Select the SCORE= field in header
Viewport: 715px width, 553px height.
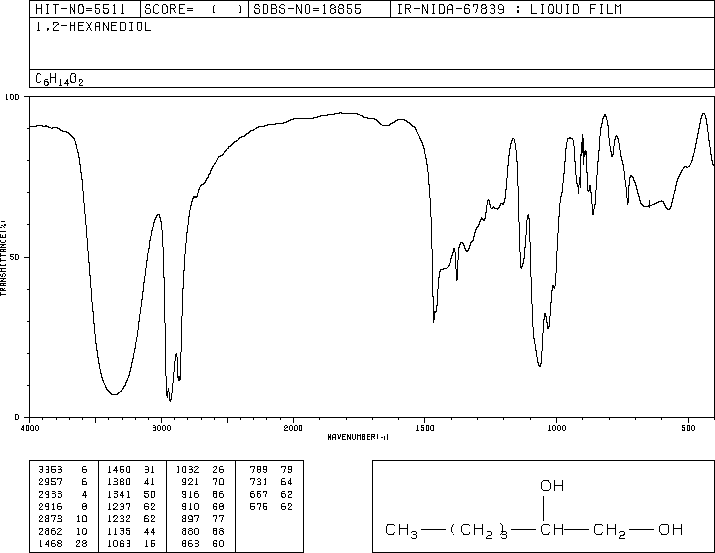click(x=194, y=9)
